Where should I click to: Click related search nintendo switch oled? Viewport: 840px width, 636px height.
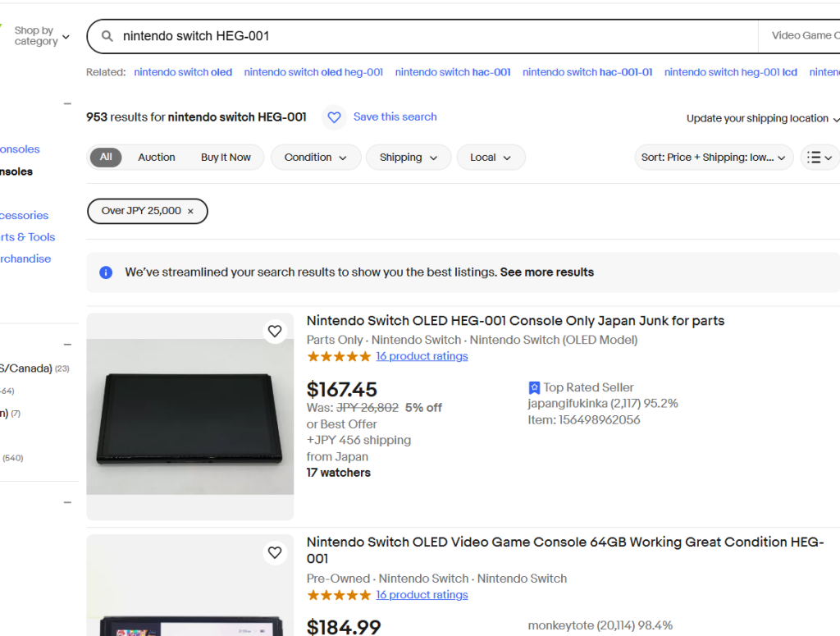[183, 71]
